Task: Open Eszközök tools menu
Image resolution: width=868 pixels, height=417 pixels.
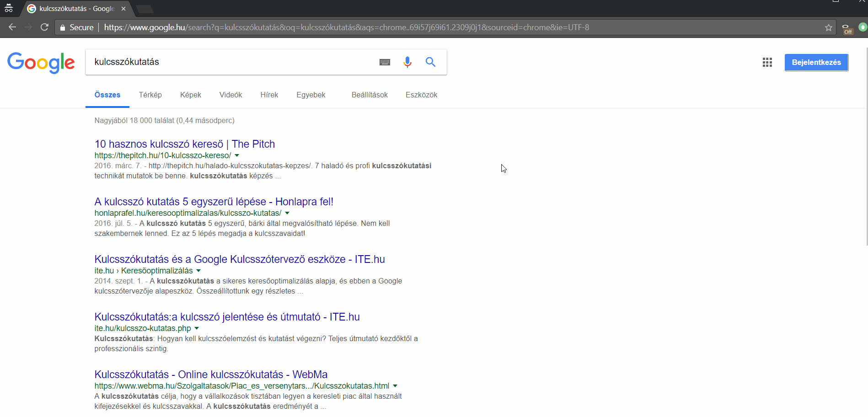Action: pos(421,95)
